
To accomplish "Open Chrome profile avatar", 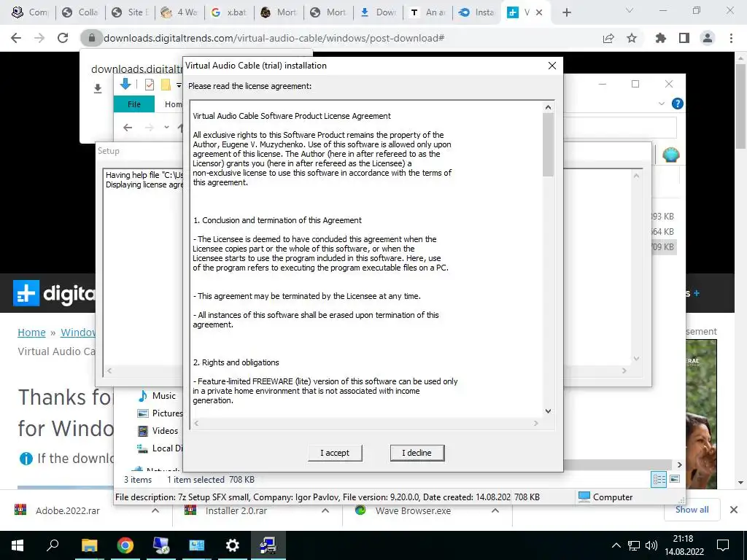I will 708,38.
